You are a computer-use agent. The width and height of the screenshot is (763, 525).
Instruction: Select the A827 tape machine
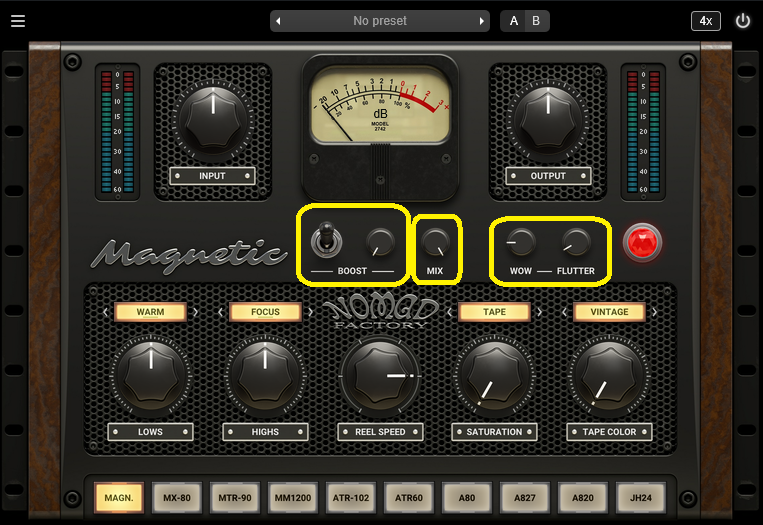pos(525,498)
